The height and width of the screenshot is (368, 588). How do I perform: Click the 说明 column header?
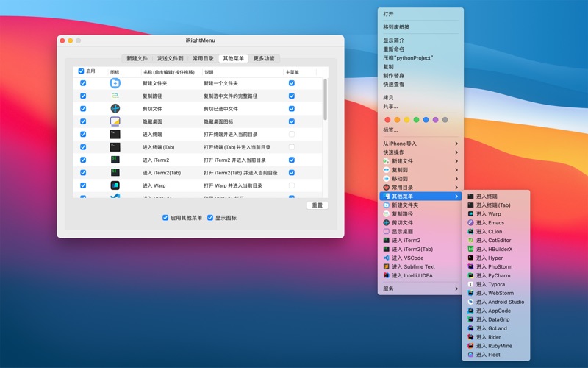(x=243, y=72)
